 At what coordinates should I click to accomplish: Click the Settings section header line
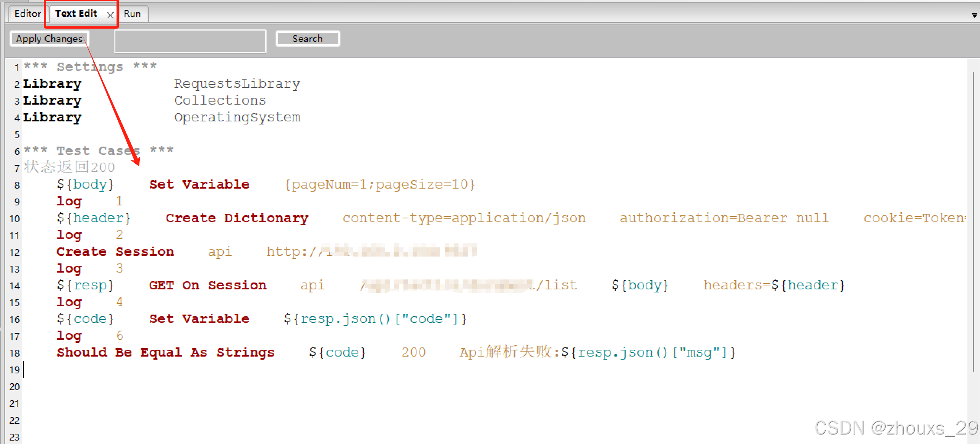[90, 67]
